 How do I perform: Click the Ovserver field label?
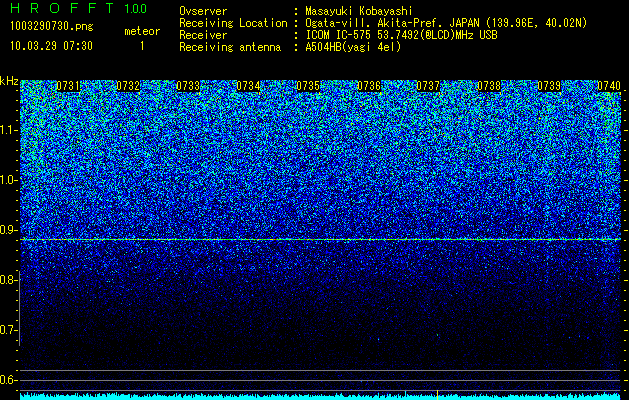point(203,12)
